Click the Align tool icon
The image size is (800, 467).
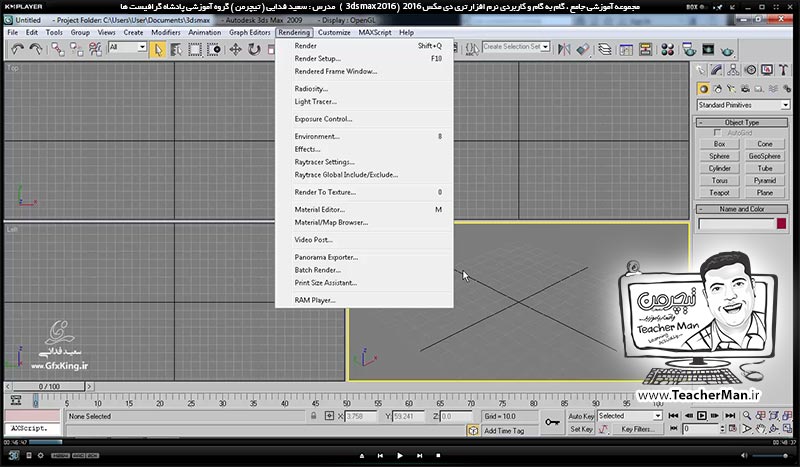click(x=583, y=49)
